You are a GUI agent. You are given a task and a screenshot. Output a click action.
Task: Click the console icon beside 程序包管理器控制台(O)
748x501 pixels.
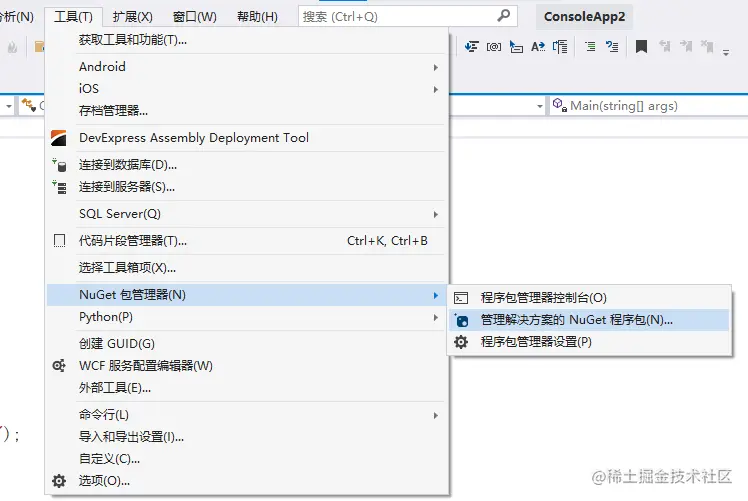tap(461, 298)
